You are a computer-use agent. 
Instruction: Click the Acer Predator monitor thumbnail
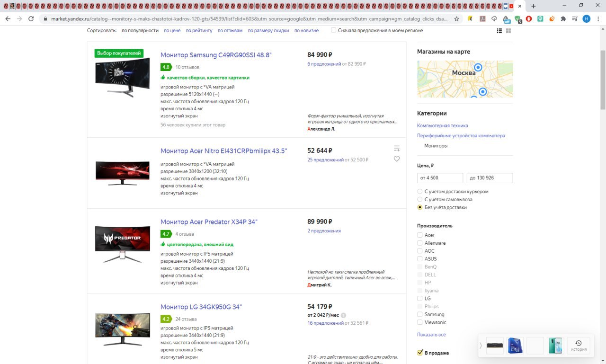pos(123,244)
